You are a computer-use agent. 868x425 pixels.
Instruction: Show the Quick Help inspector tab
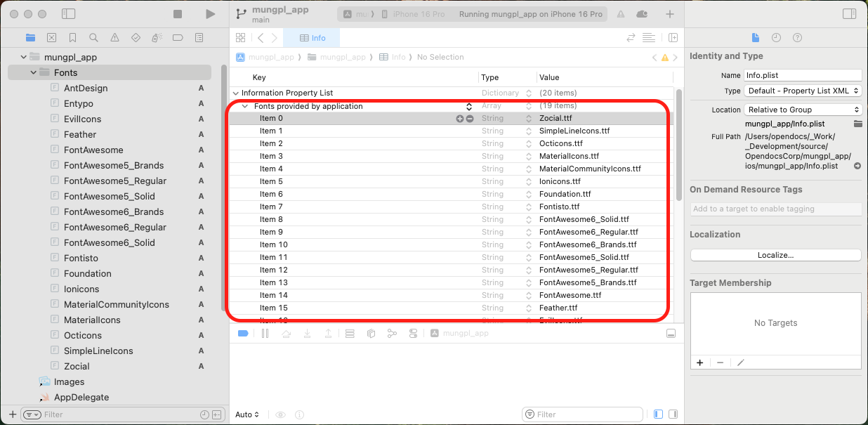point(797,38)
